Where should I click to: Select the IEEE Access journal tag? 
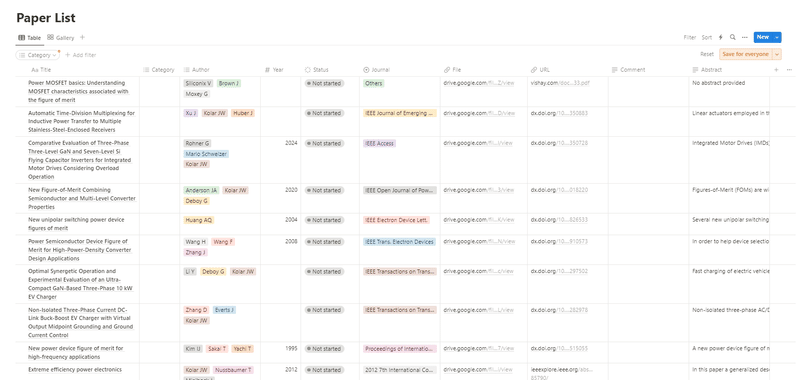(379, 143)
